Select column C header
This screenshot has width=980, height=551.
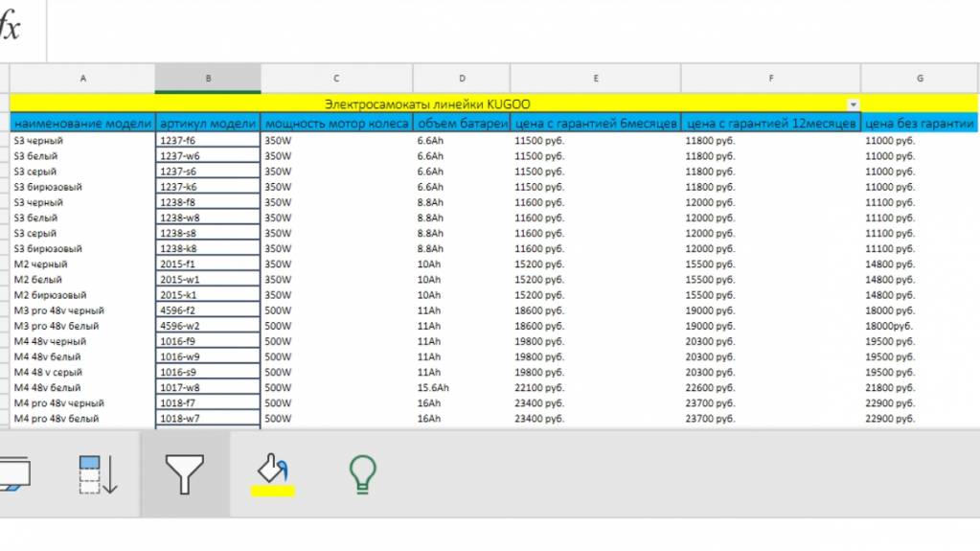(x=336, y=79)
